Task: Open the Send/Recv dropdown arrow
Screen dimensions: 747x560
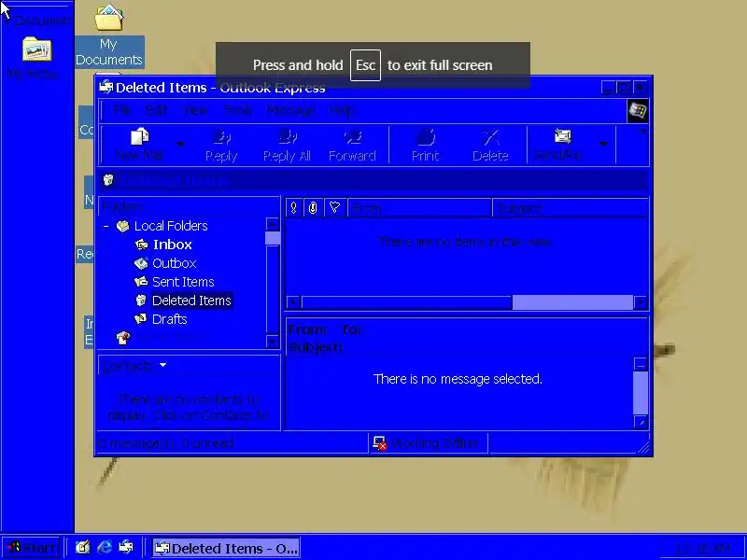Action: 603,144
